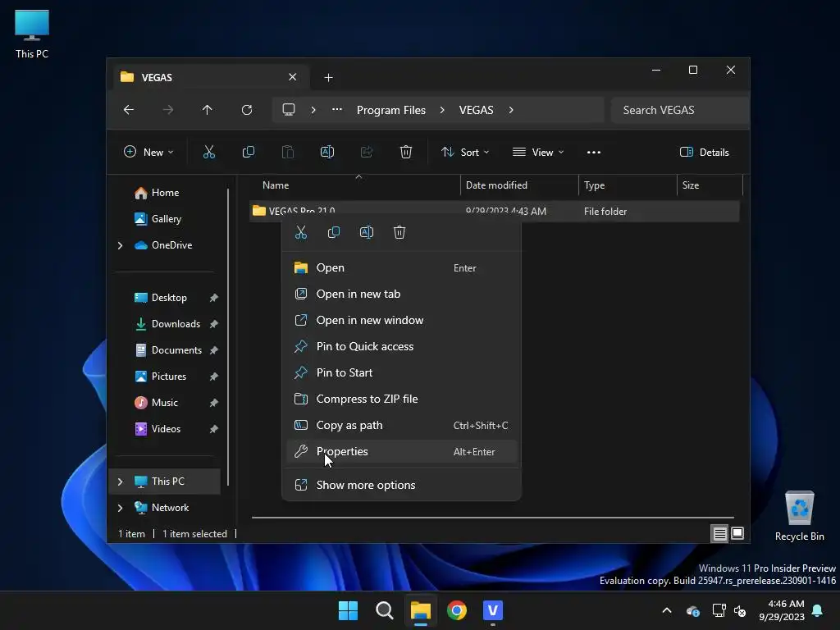Expand the OneDrive tree node
The image size is (840, 630).
[120, 245]
